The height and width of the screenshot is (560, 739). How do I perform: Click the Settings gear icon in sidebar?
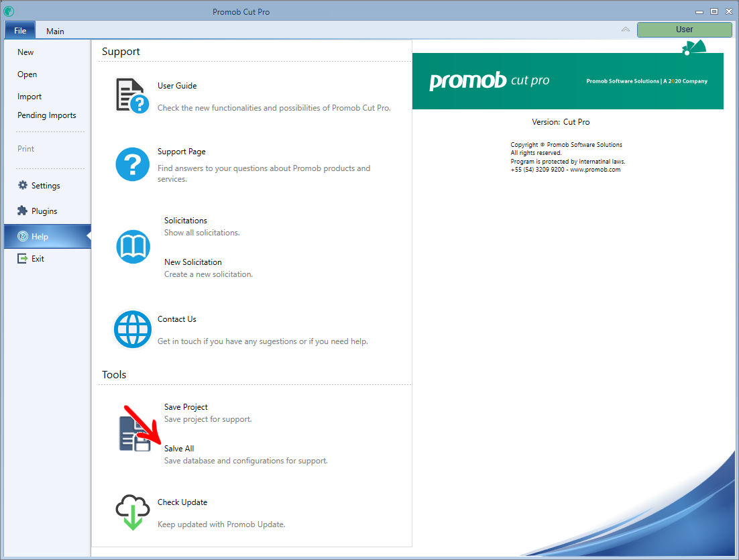(x=23, y=186)
